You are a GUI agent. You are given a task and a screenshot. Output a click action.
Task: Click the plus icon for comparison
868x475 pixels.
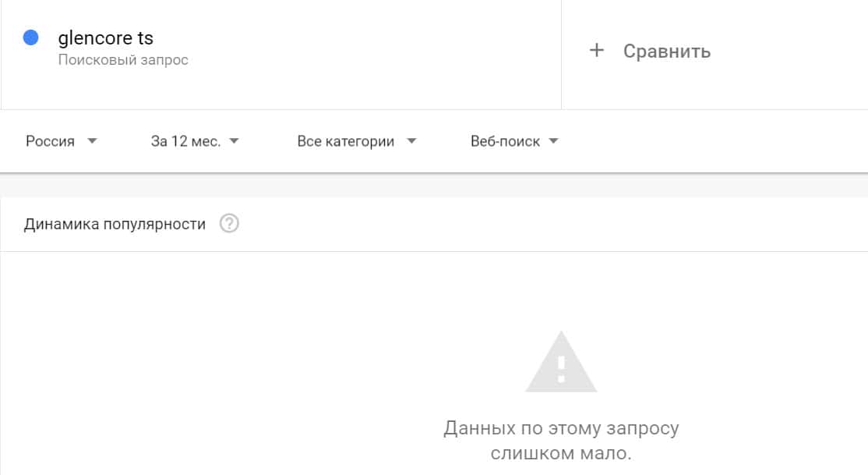click(597, 51)
